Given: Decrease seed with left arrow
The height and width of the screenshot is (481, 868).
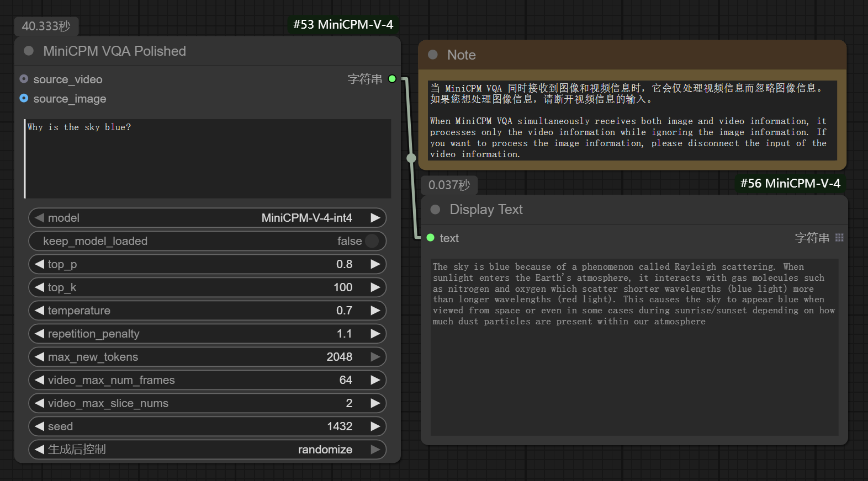Looking at the screenshot, I should coord(39,426).
